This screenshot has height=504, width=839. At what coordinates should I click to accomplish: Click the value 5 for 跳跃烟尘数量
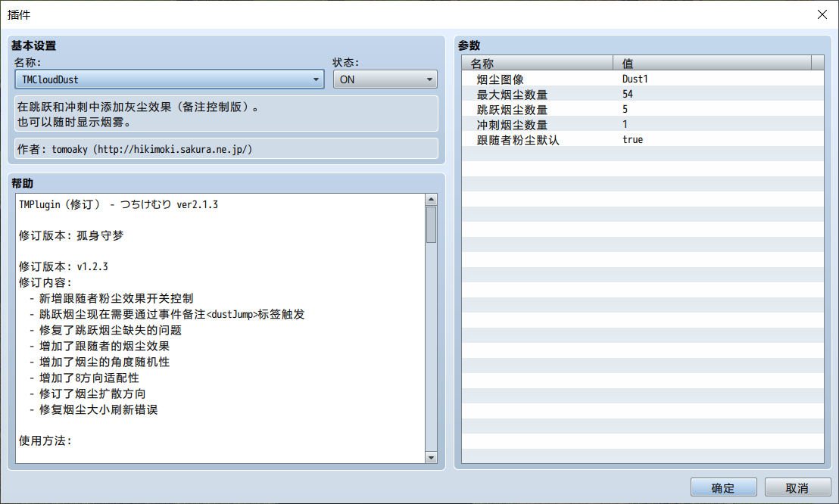click(x=625, y=109)
